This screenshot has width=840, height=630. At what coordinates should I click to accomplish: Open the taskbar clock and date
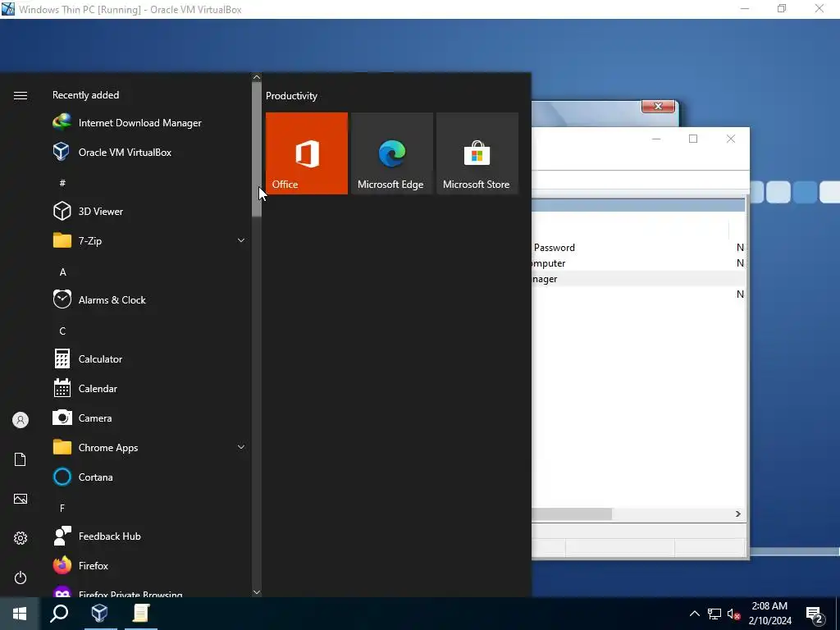click(x=769, y=614)
